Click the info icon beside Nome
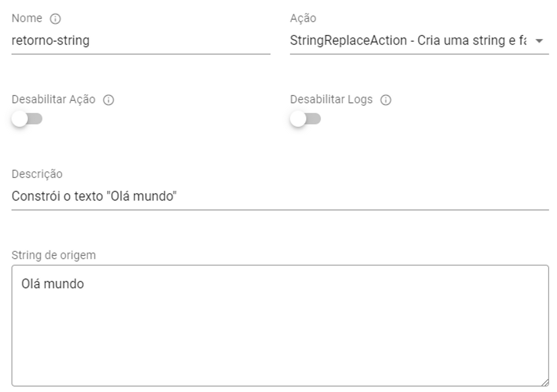The height and width of the screenshot is (392, 557). point(55,19)
